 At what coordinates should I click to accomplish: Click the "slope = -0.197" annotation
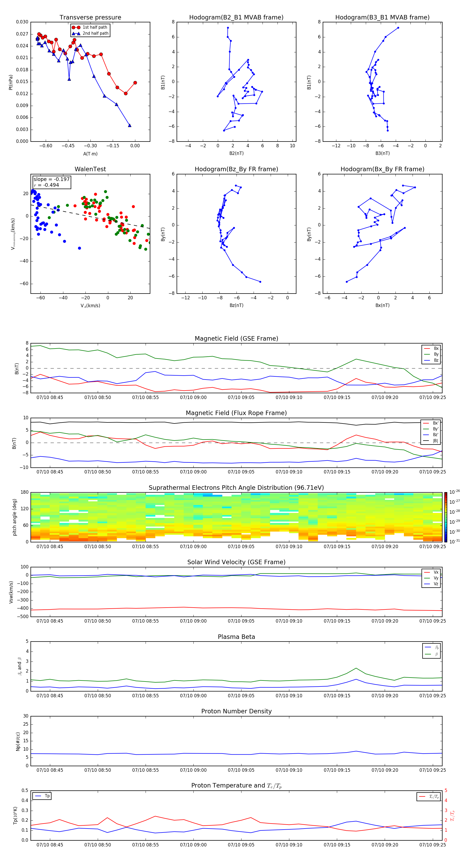(x=52, y=179)
